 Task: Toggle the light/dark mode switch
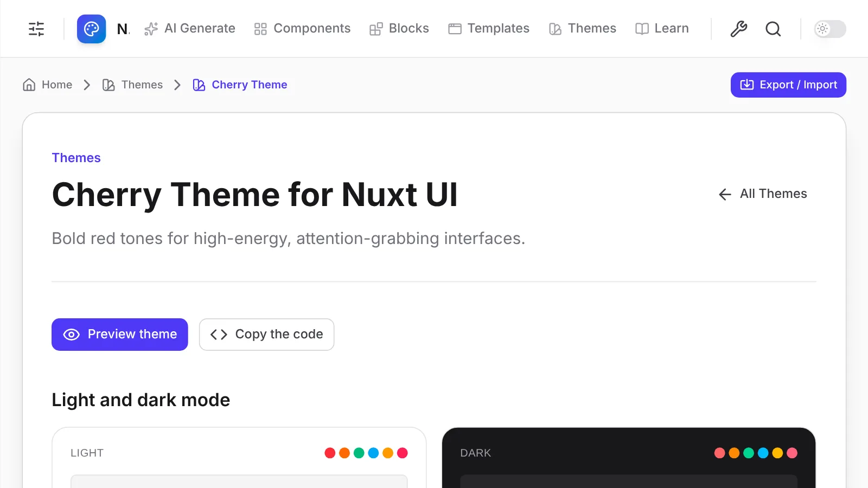pos(830,29)
